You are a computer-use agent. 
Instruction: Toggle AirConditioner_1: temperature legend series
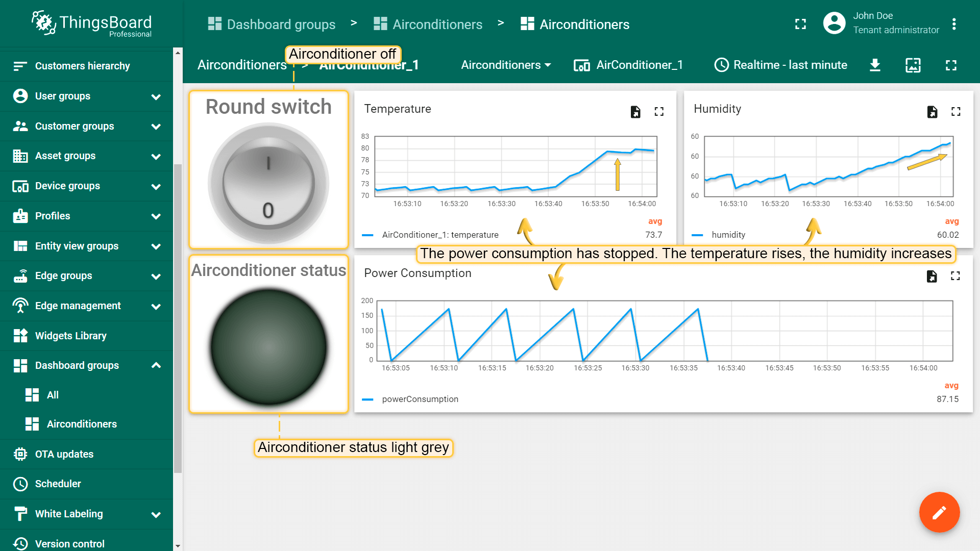[x=430, y=235]
